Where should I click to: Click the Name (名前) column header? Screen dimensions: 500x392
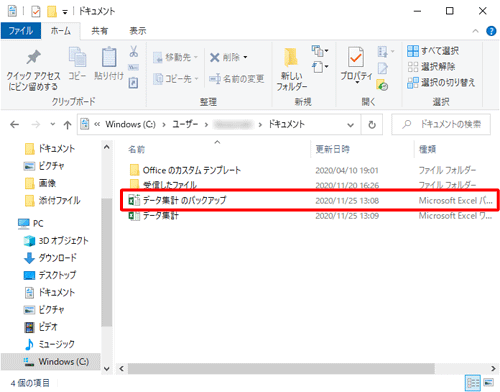coord(137,149)
